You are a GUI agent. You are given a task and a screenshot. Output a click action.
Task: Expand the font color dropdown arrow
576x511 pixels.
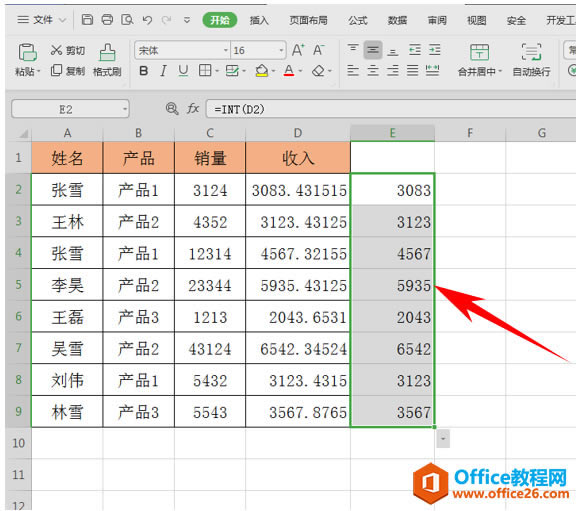[300, 71]
